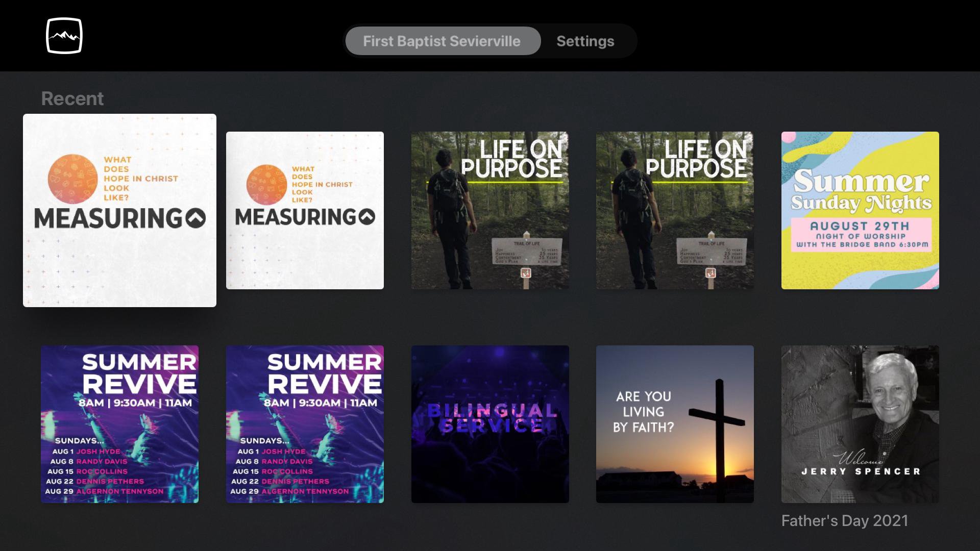Open the Welcome Jerry Spencer thumbnail
The width and height of the screenshot is (980, 551).
(860, 424)
